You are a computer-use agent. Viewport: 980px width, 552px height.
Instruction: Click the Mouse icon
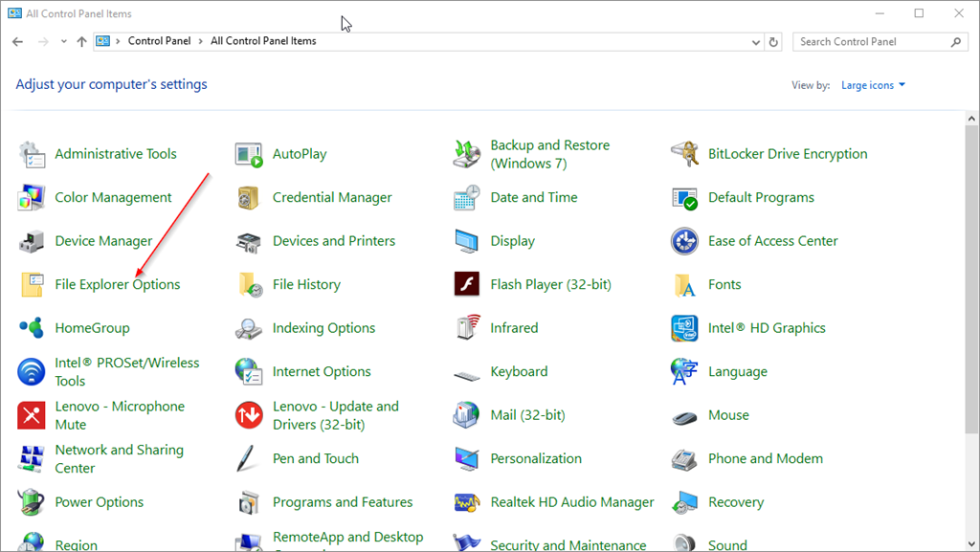click(684, 417)
